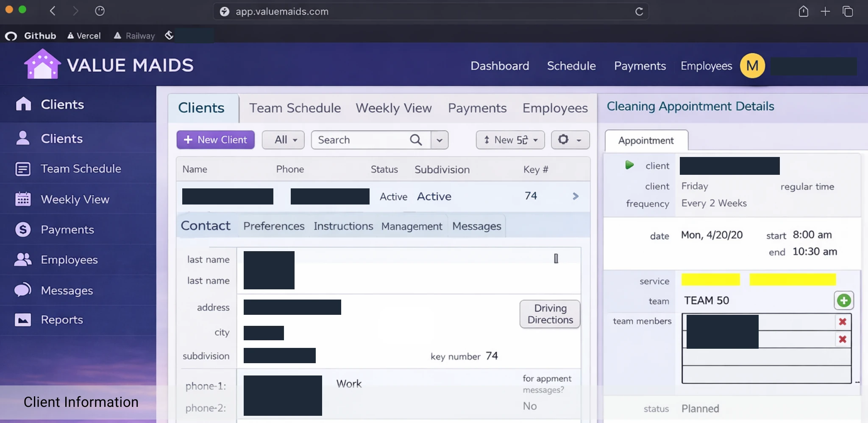868x423 pixels.
Task: Click the yellow M profile avatar
Action: tap(752, 66)
